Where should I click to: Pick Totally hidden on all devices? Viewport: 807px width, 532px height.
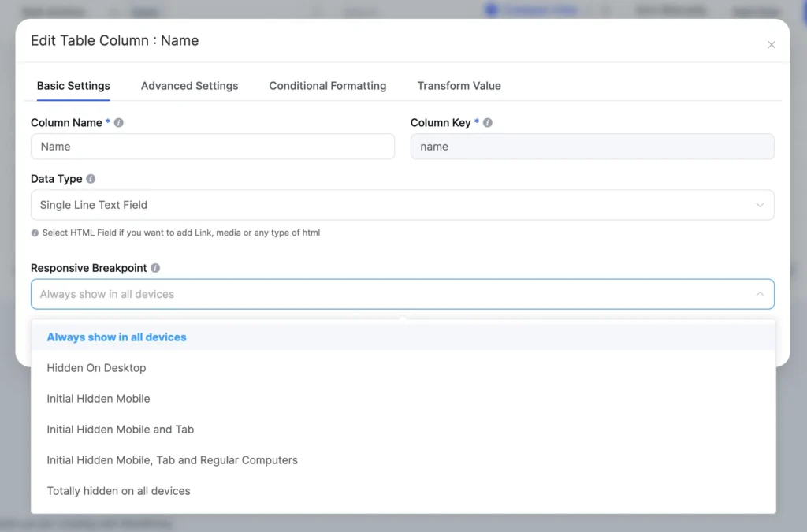pos(403,491)
